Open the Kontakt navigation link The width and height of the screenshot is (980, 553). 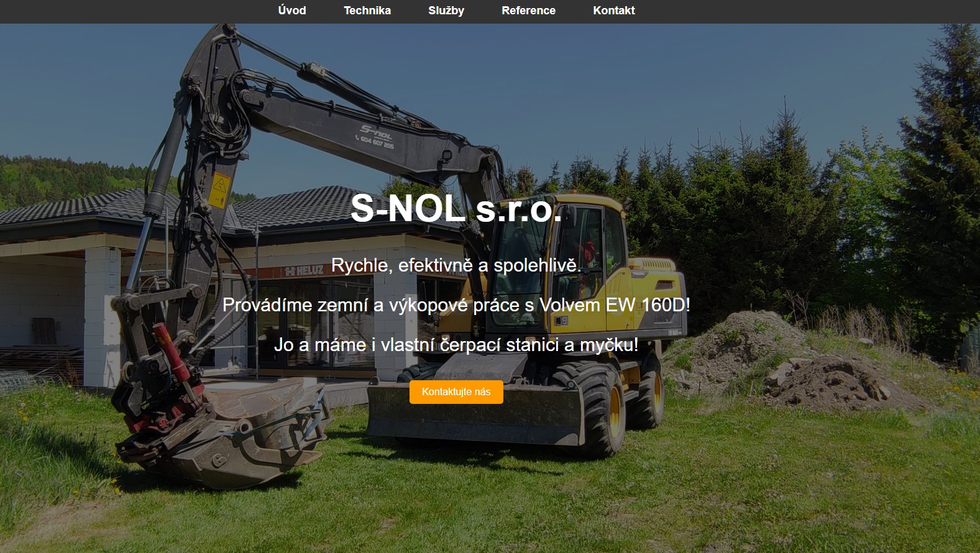tap(614, 11)
